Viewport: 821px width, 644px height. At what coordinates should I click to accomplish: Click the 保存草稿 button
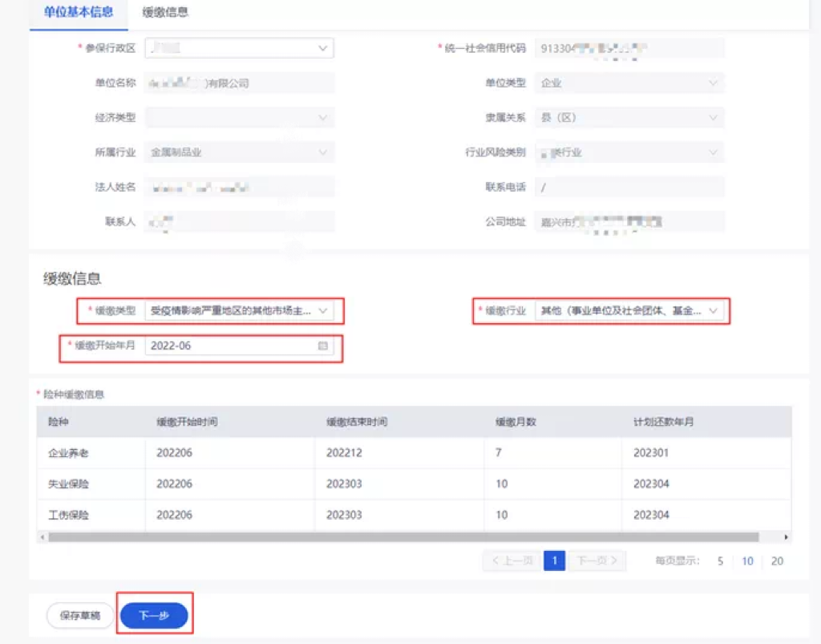[80, 615]
